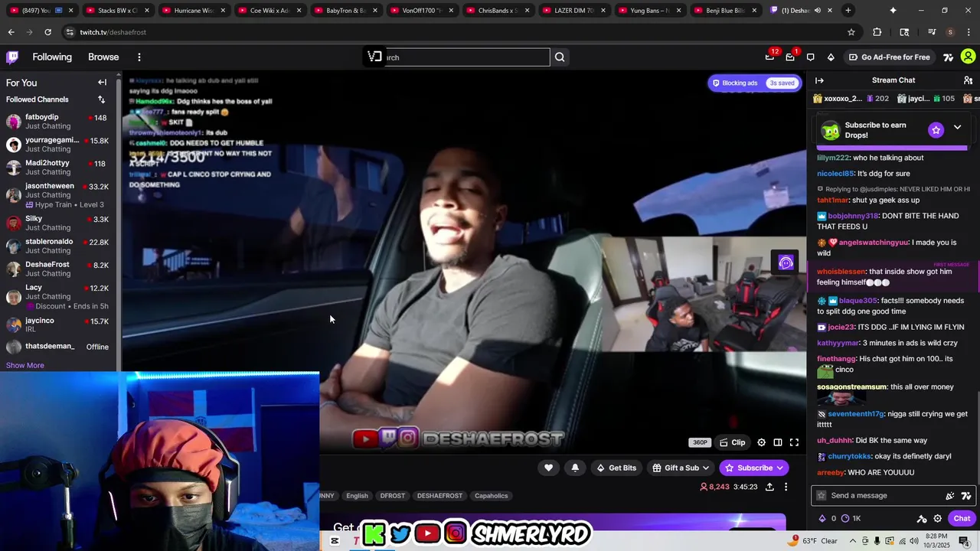Open the Chrome three-dot menu
The width and height of the screenshot is (980, 551).
[969, 32]
